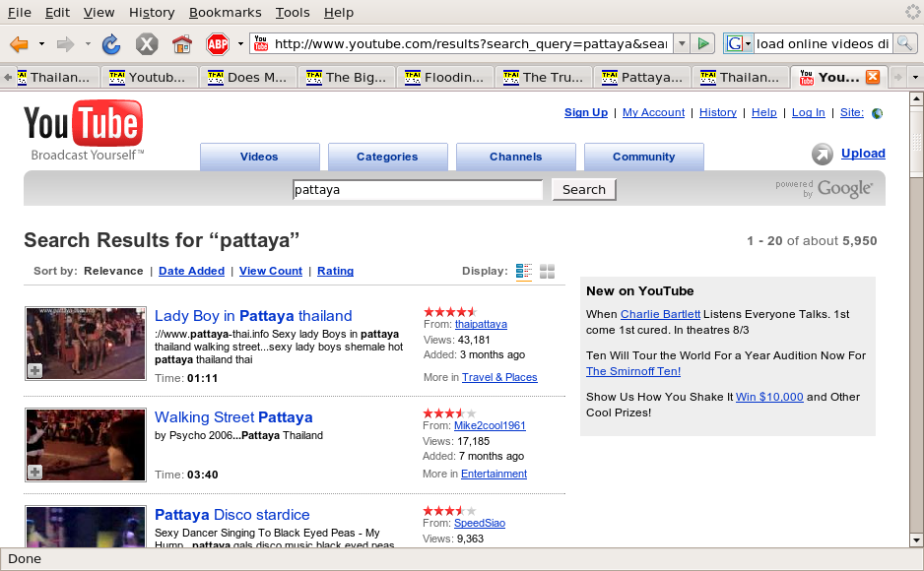The image size is (924, 571).
Task: Open the Help menu in the menu bar
Action: coord(339,13)
